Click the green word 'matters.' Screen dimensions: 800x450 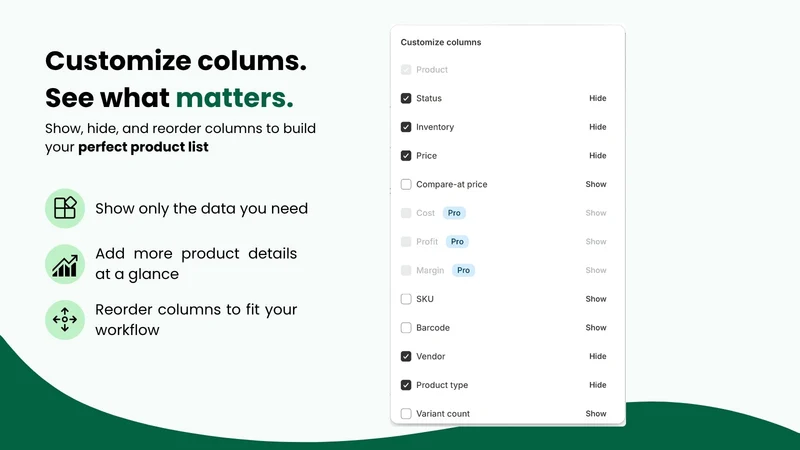coord(235,97)
